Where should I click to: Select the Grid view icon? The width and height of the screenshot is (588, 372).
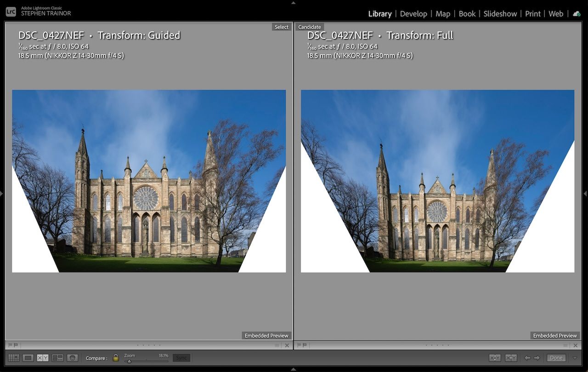[14, 357]
